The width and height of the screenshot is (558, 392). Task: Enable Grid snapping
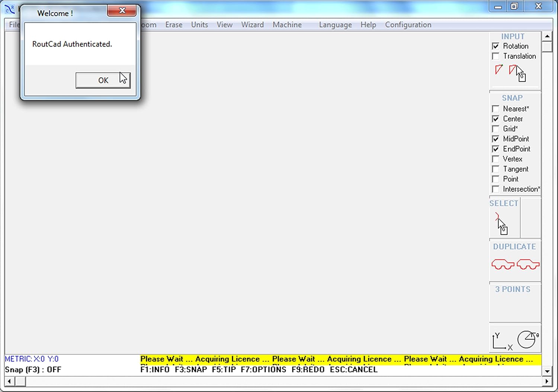point(496,129)
